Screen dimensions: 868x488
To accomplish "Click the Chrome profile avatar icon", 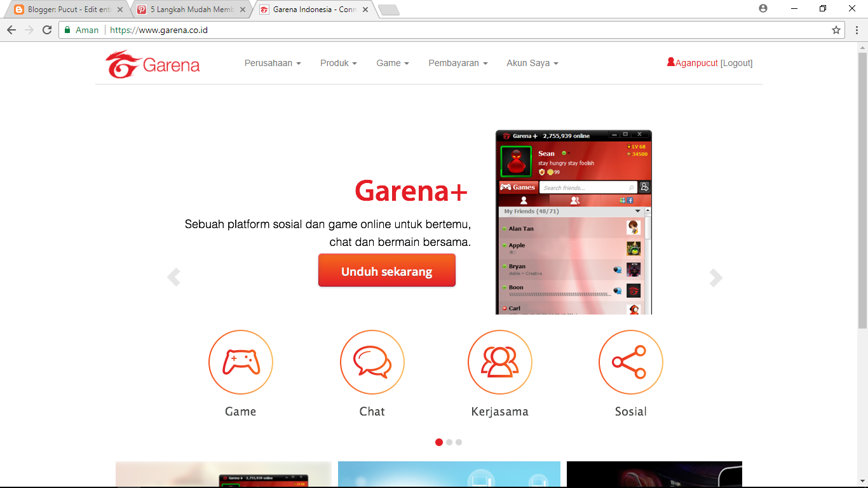I will pos(763,8).
